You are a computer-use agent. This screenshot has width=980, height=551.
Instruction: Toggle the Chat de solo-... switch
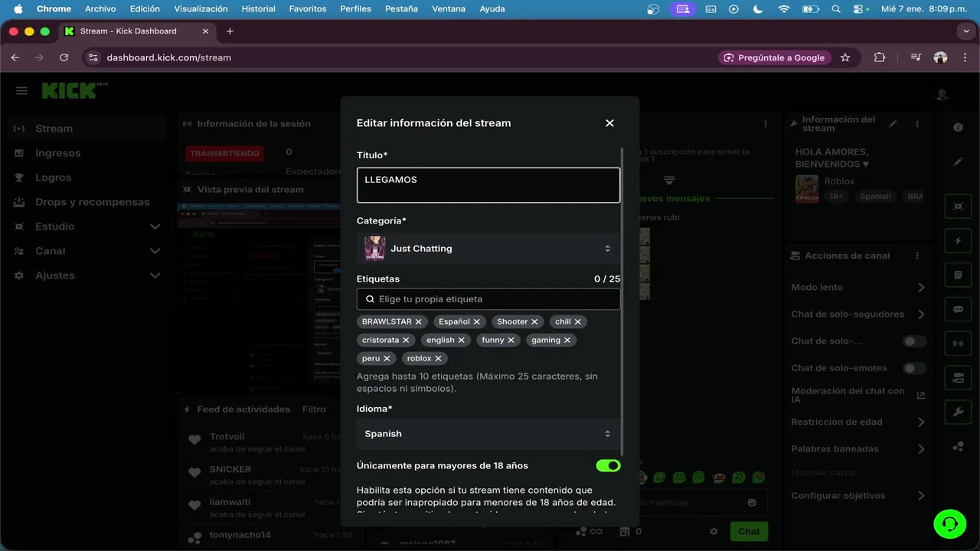pos(914,341)
